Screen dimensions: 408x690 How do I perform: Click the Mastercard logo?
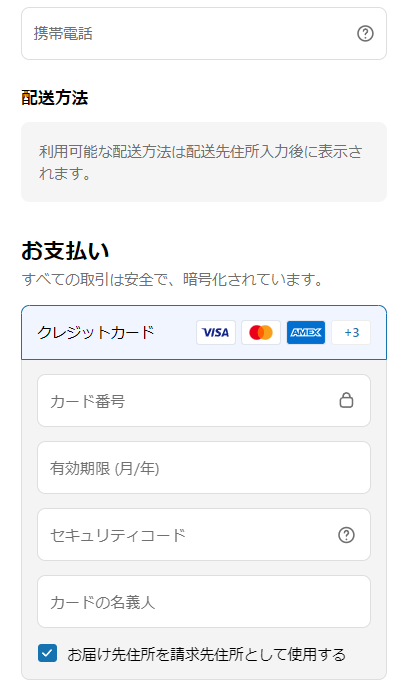(261, 332)
